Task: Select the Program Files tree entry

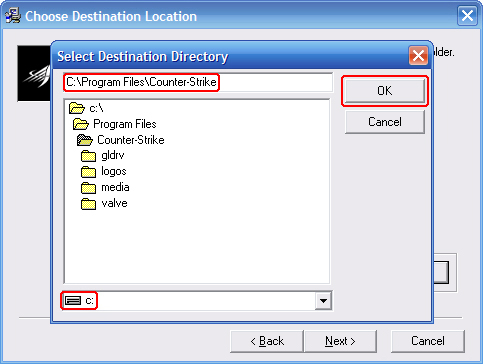Action: click(x=125, y=124)
